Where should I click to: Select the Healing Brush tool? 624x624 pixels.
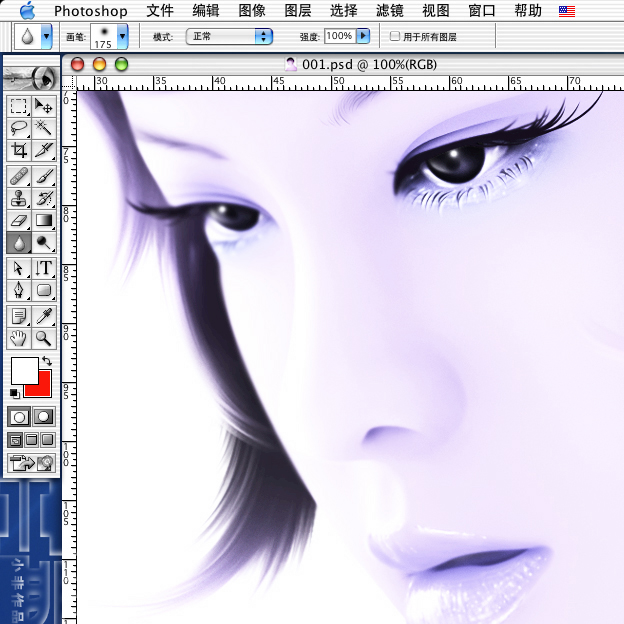pyautogui.click(x=19, y=176)
